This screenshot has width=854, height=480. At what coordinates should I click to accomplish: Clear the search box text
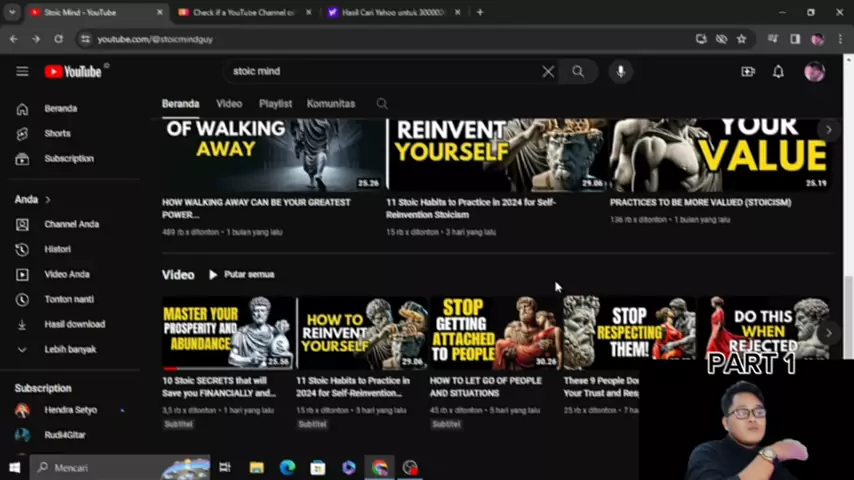tap(548, 71)
